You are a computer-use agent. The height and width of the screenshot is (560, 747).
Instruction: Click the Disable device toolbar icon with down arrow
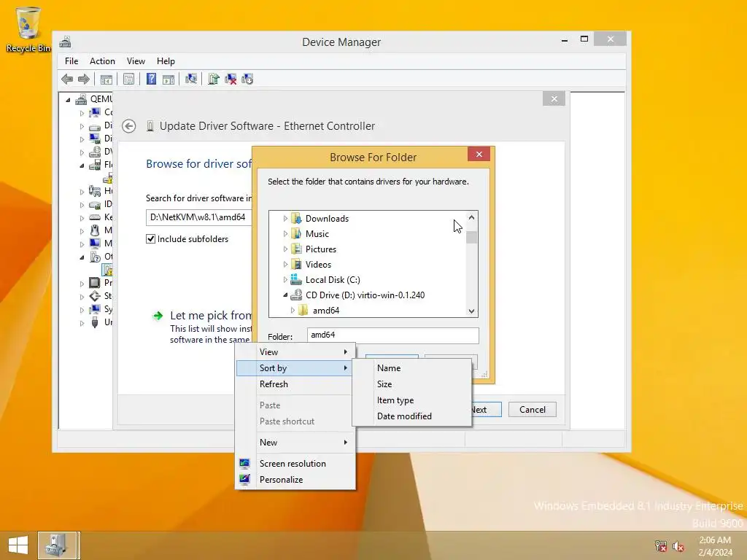(x=247, y=79)
